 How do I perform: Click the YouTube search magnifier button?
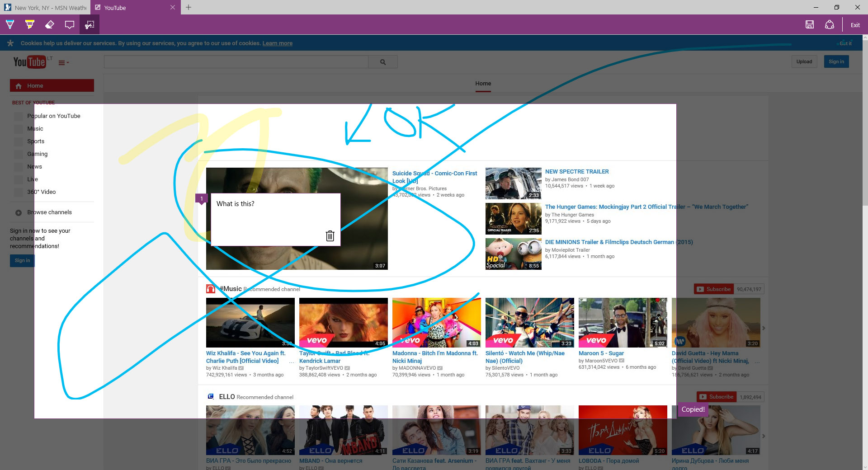click(383, 62)
